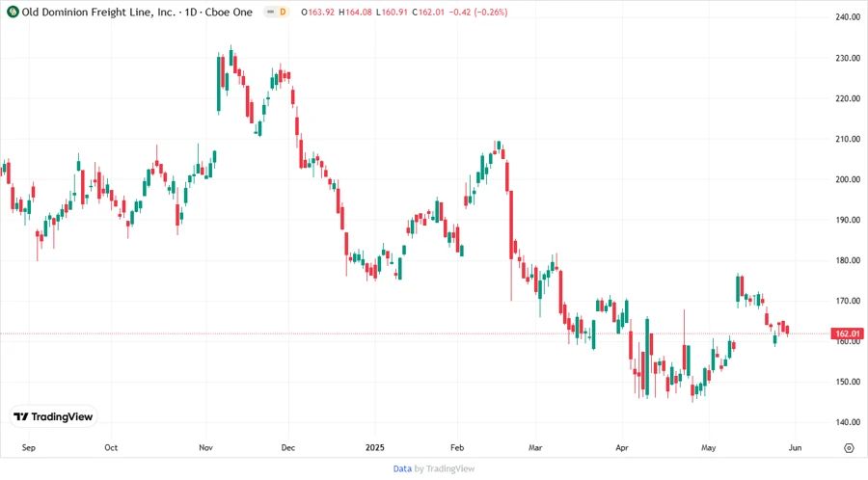This screenshot has width=868, height=480.
Task: Click the 150.00 price axis label
Action: [848, 382]
